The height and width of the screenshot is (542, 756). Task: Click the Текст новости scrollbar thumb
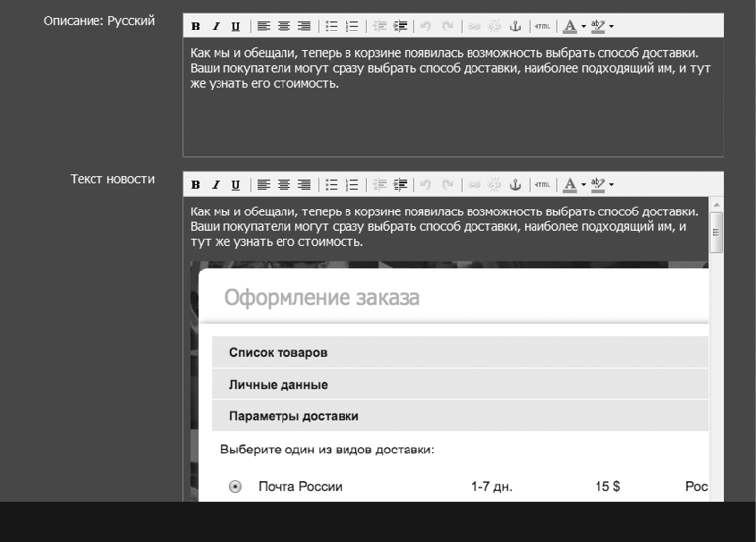coord(716,233)
